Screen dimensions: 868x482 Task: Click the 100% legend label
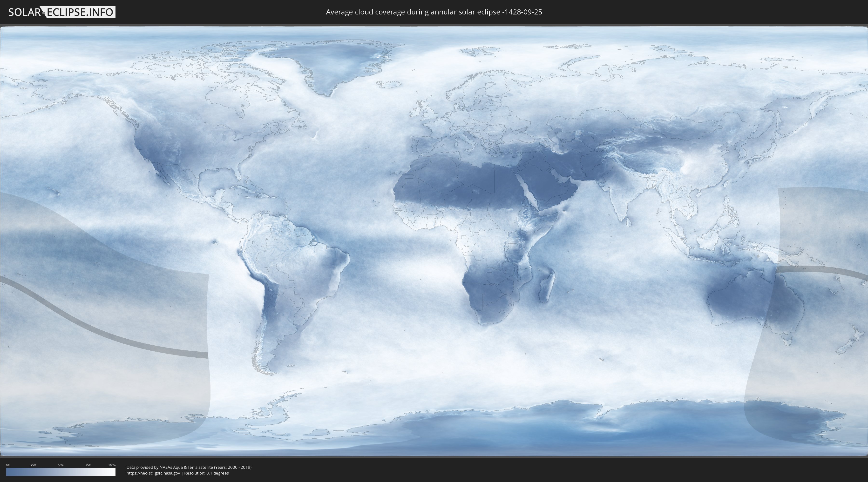click(112, 465)
